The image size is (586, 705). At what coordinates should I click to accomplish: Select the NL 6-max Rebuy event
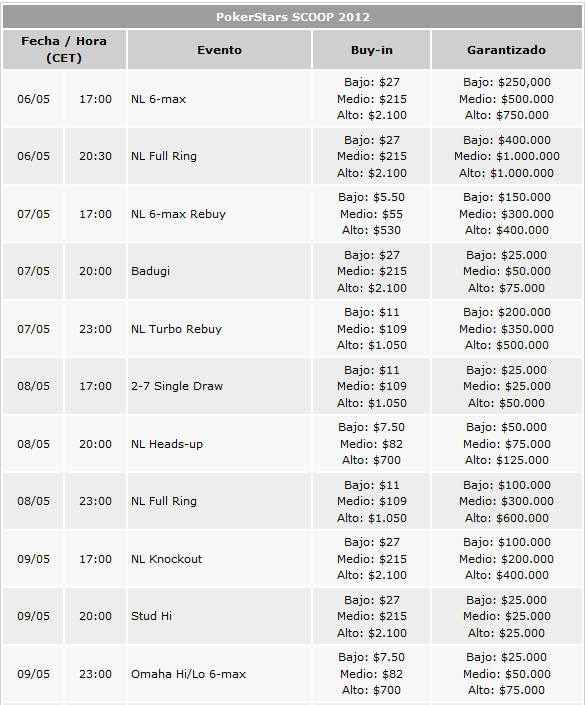click(178, 214)
